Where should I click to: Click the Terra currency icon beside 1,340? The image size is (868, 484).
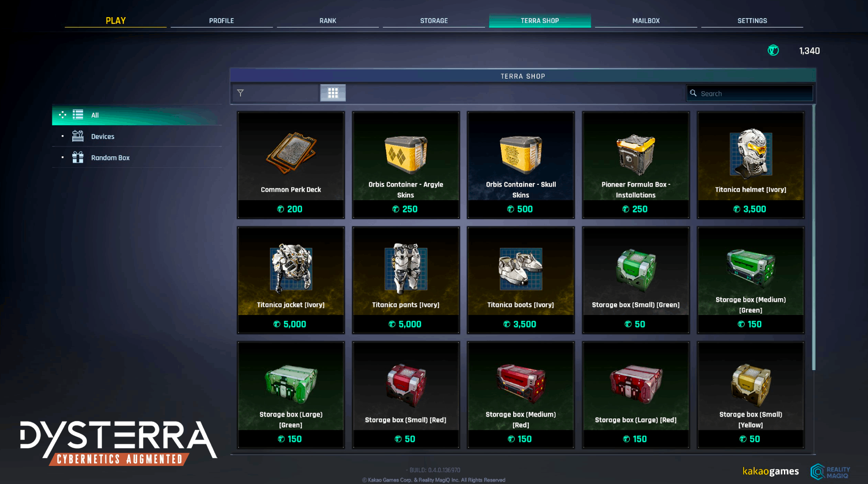tap(773, 51)
